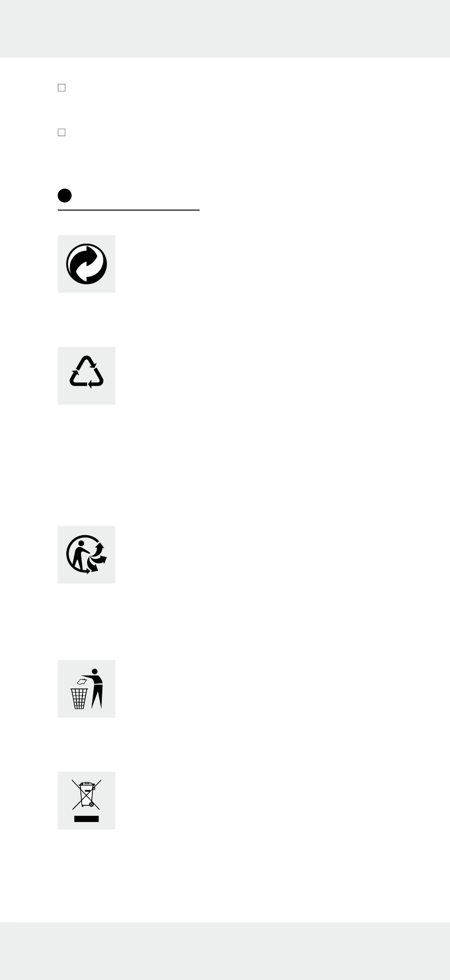Click the person figure inside the Triman logo
The height and width of the screenshot is (980, 450).
point(80,555)
